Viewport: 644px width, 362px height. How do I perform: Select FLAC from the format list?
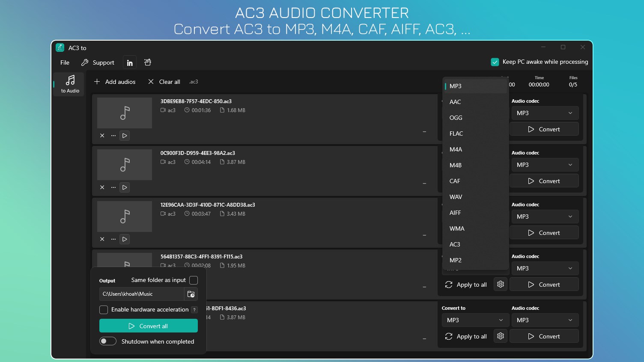(x=456, y=134)
